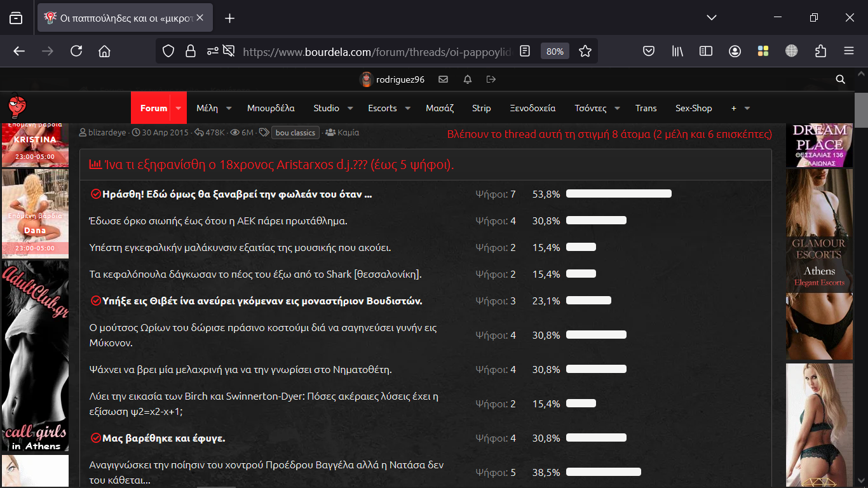Viewport: 868px width, 488px height.
Task: Open the Τσόντες menu item
Action: (x=590, y=108)
